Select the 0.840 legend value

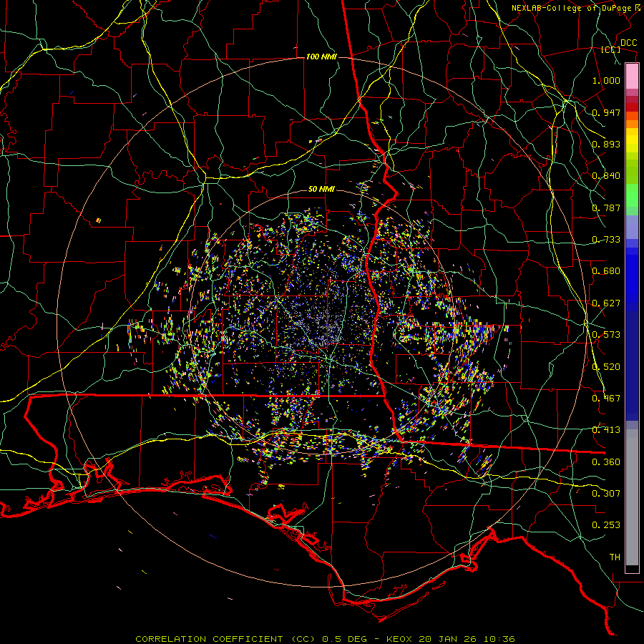tap(606, 176)
